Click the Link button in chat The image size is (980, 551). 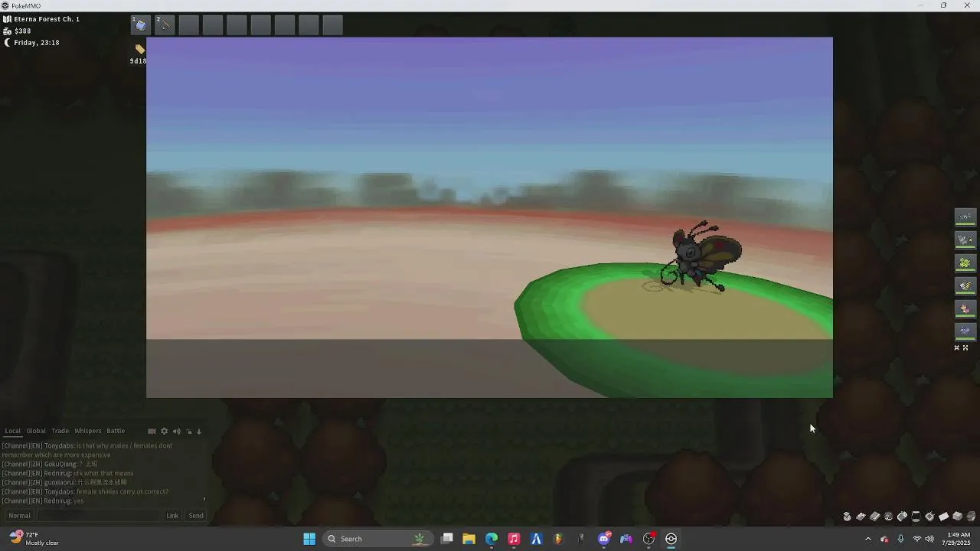[172, 516]
